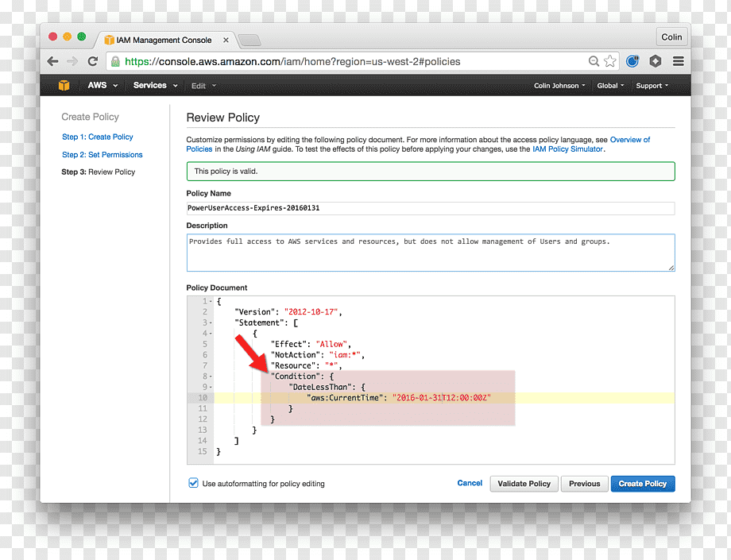Click the Previous button
Image resolution: width=731 pixels, height=560 pixels.
(x=585, y=484)
